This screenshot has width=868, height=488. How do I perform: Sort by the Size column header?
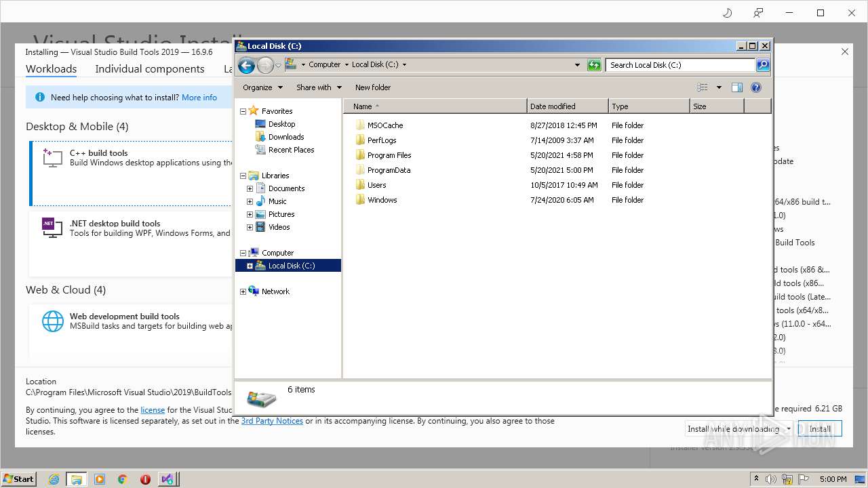click(717, 106)
